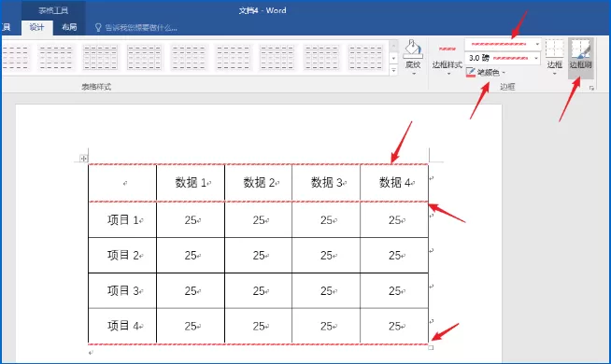Switch to the 设计 tab
611x364 pixels.
[37, 27]
